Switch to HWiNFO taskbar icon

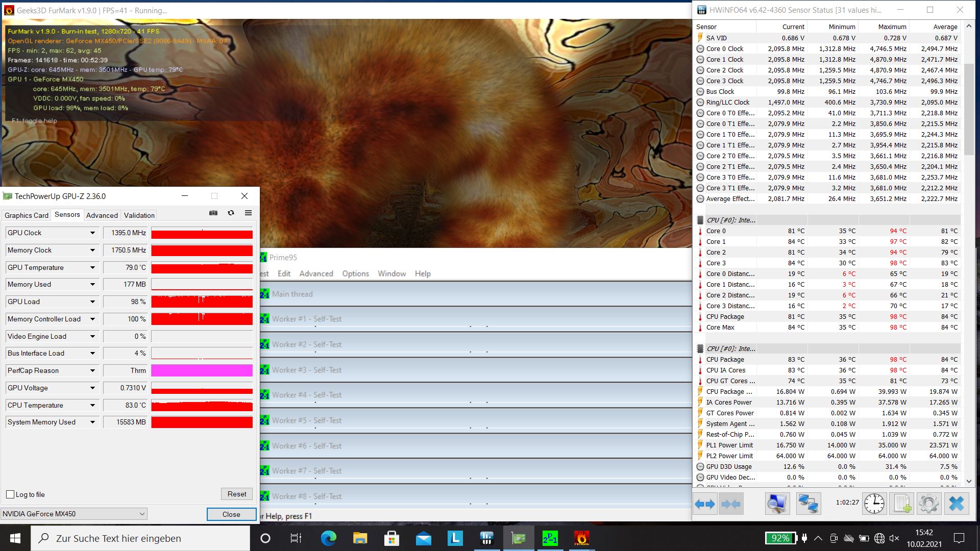tap(486, 538)
